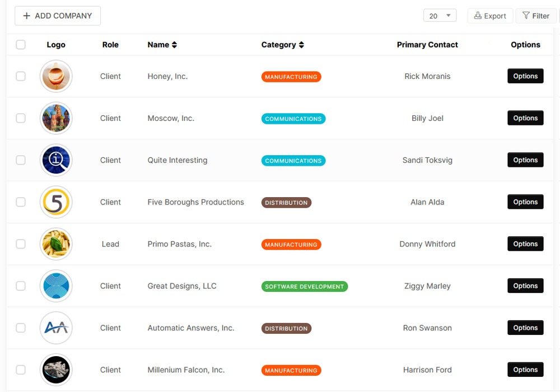Select the Primo Pastas row checkbox
Image resolution: width=560 pixels, height=392 pixels.
[21, 244]
